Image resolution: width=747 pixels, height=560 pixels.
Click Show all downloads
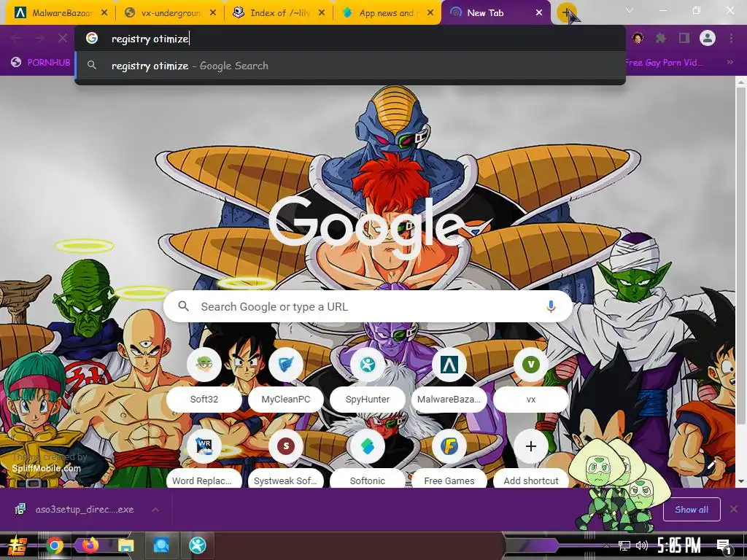[x=692, y=510]
